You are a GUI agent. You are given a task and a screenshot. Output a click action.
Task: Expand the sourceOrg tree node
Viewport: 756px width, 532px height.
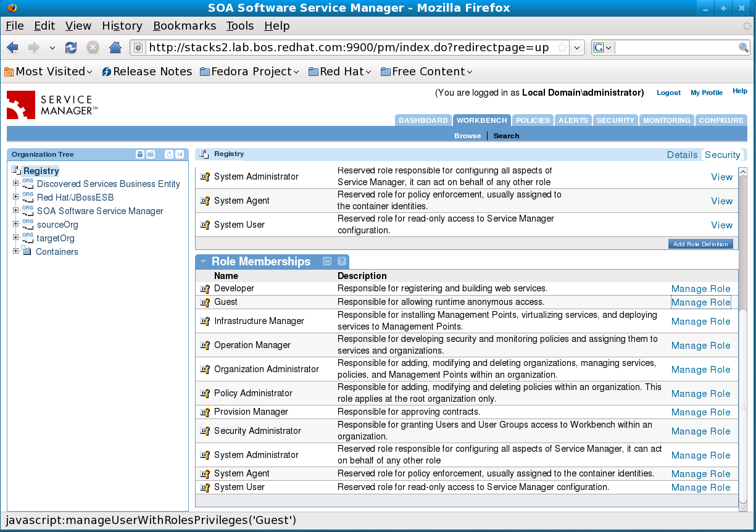15,224
